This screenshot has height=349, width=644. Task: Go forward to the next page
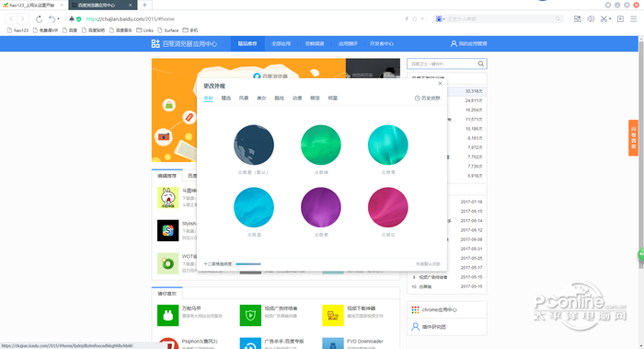pyautogui.click(x=23, y=19)
